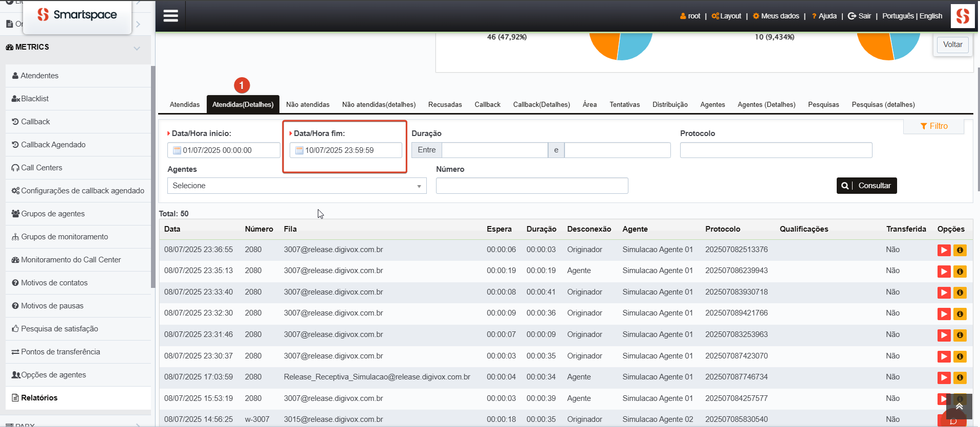Open Opções de agentes in sidebar

(78, 375)
